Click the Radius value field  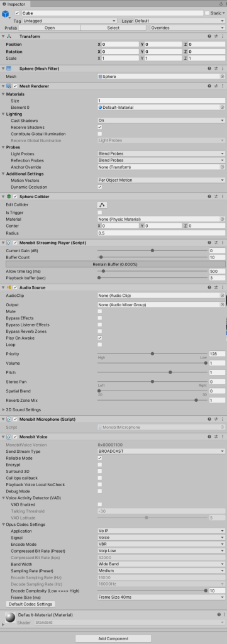[162, 233]
